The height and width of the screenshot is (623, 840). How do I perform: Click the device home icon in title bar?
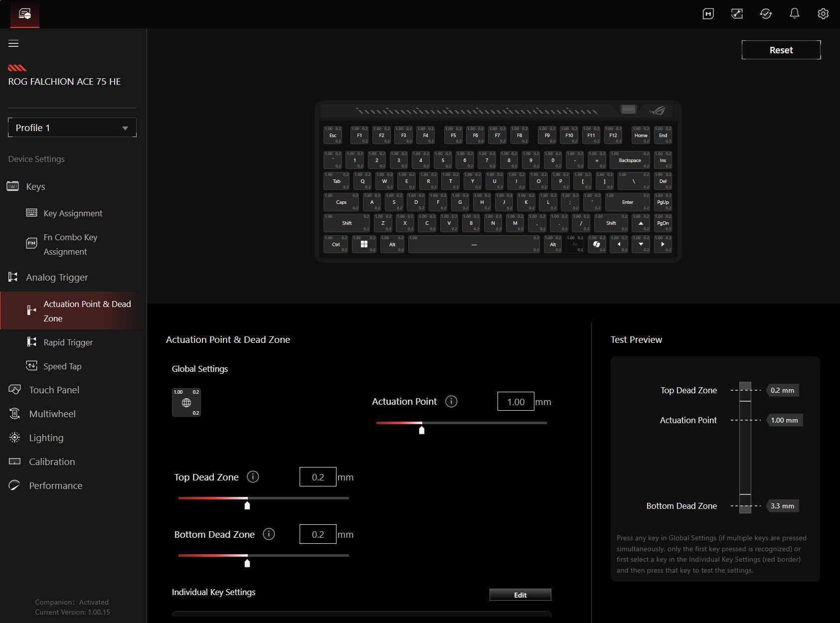(24, 14)
